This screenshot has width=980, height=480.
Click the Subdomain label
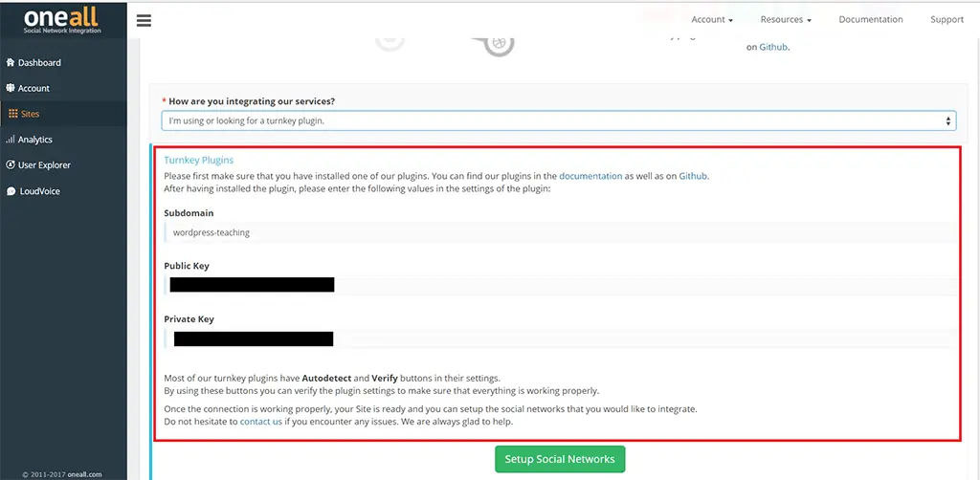pos(189,213)
